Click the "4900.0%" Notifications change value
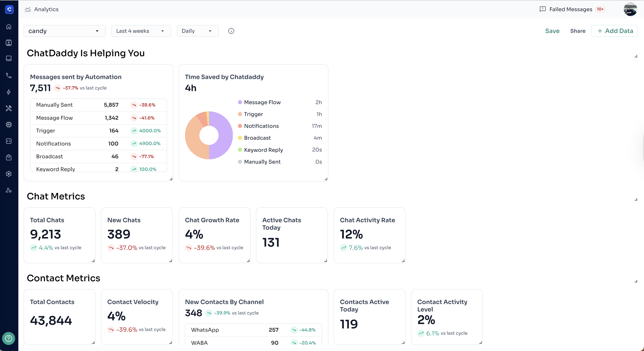Screen dimensions: 644x351 (x=150, y=144)
